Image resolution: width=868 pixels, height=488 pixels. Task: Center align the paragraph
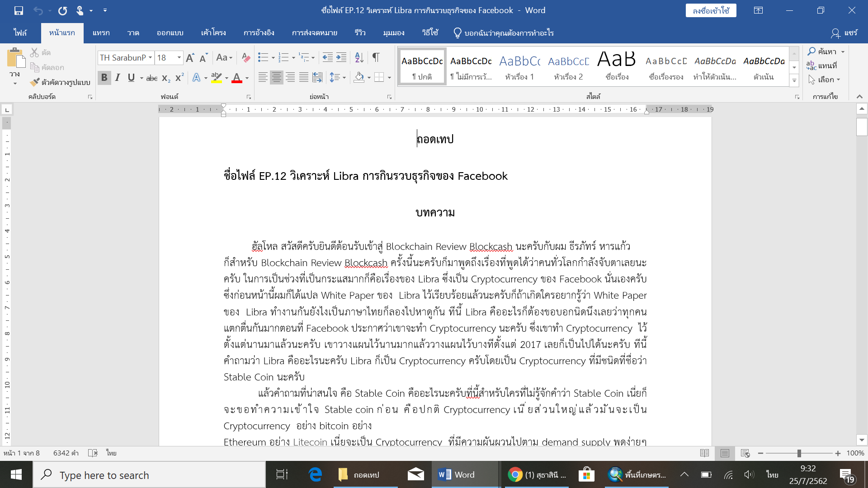[x=276, y=78]
